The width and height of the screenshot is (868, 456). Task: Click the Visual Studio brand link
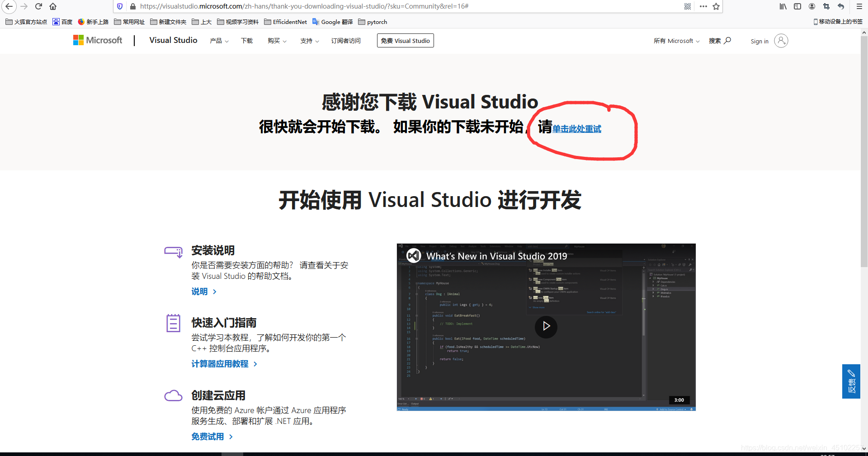coord(173,40)
